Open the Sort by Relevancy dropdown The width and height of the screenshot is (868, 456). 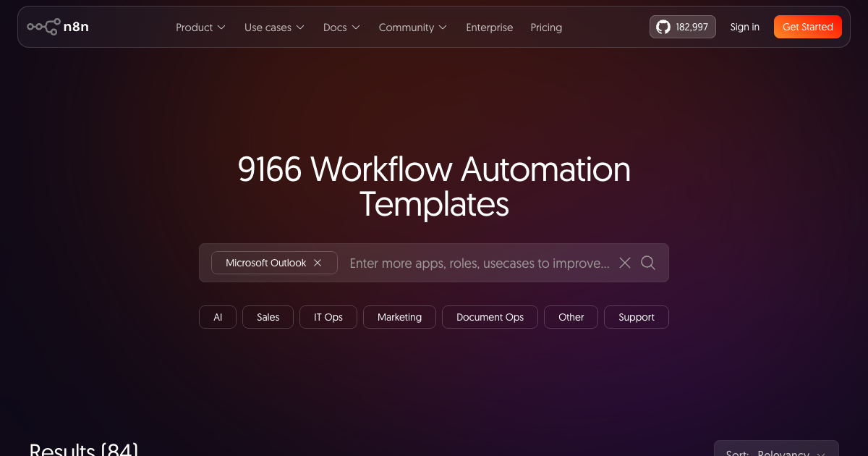click(776, 452)
